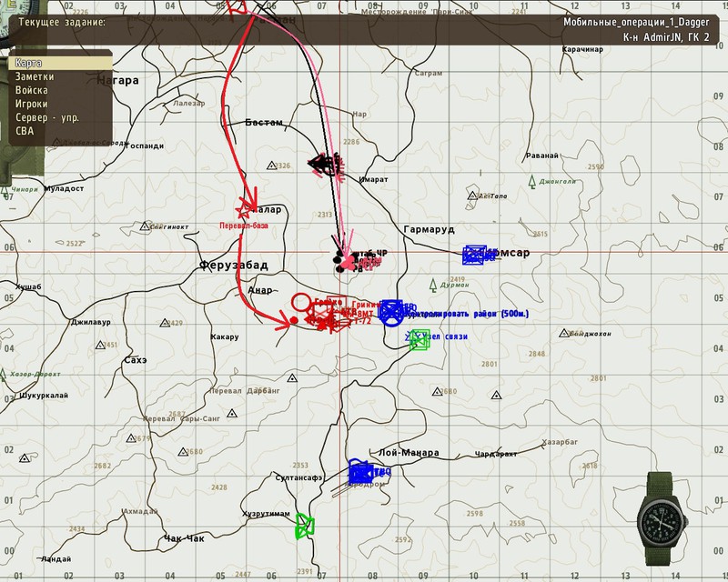The image size is (728, 582).
Task: Click the Гармаруд town label on map
Action: tap(428, 230)
